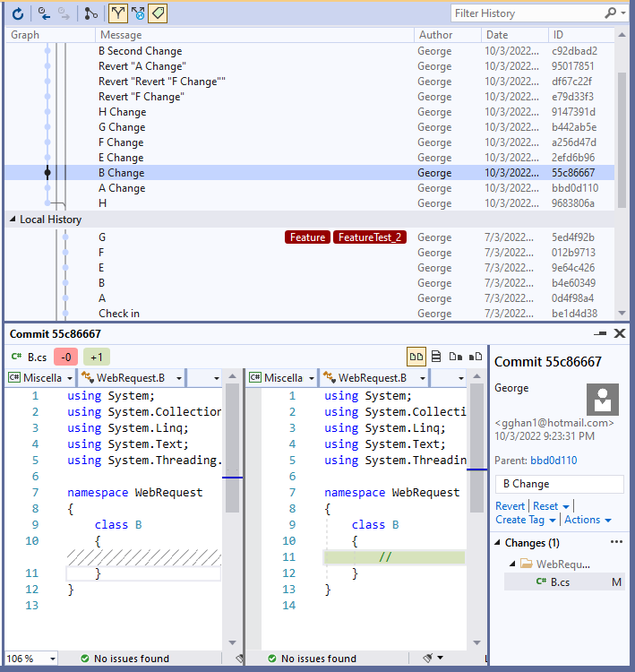Image resolution: width=635 pixels, height=672 pixels.
Task: Open the Create Tag dropdown
Action: [526, 520]
